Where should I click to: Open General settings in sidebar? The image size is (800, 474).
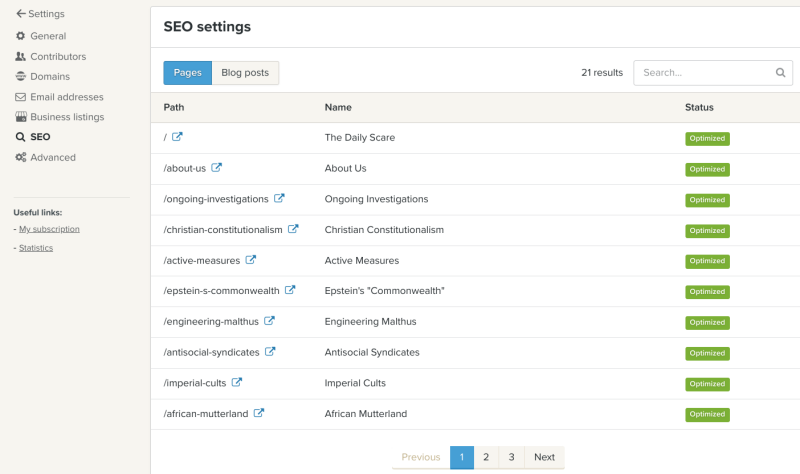click(x=47, y=36)
